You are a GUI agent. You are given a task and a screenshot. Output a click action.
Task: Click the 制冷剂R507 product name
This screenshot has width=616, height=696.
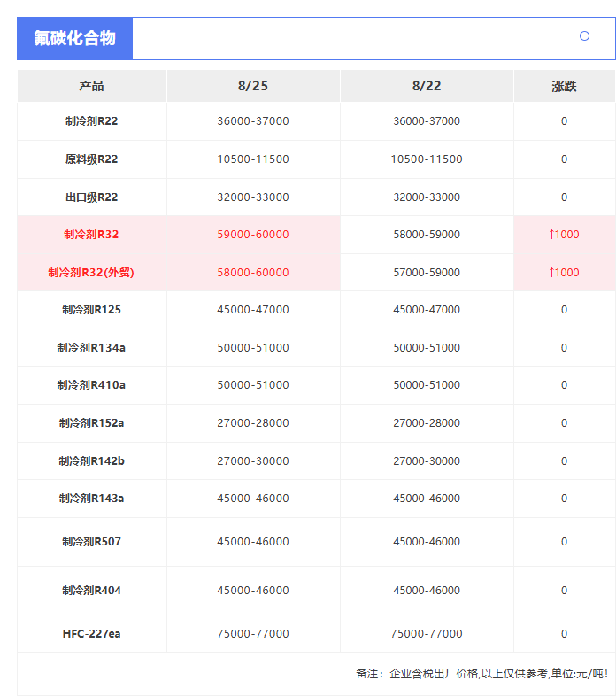pyautogui.click(x=91, y=542)
